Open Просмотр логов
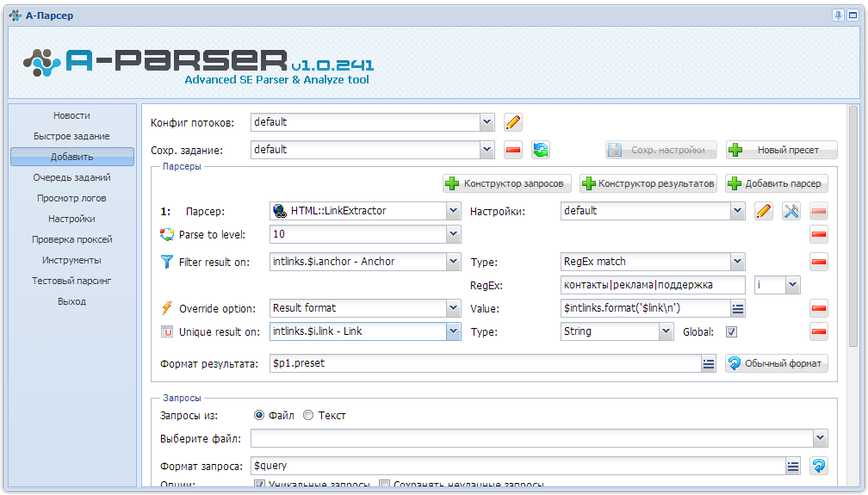Viewport: 868px width, 495px height. pos(71,198)
